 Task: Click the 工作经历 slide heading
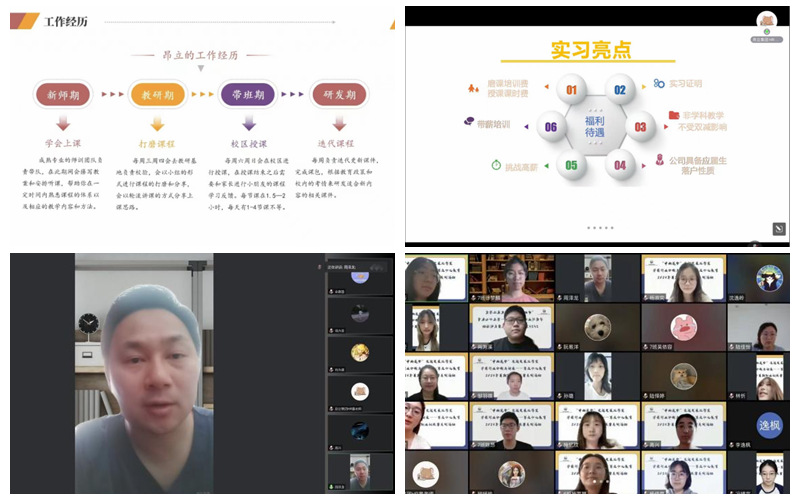tap(66, 21)
